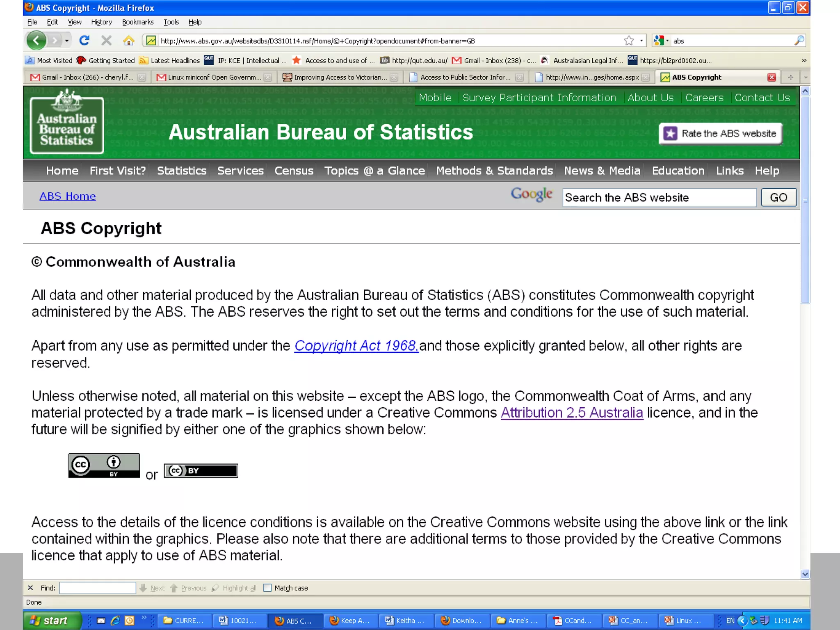Screen dimensions: 840x630
Task: Close the Improving Access to Victorian tab
Action: click(x=394, y=77)
